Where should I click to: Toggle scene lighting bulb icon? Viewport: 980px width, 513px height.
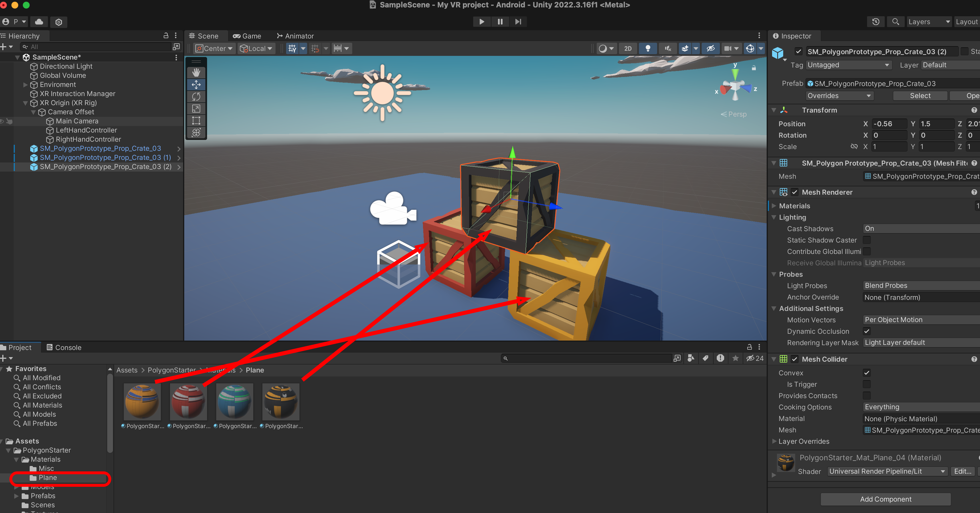click(x=647, y=48)
